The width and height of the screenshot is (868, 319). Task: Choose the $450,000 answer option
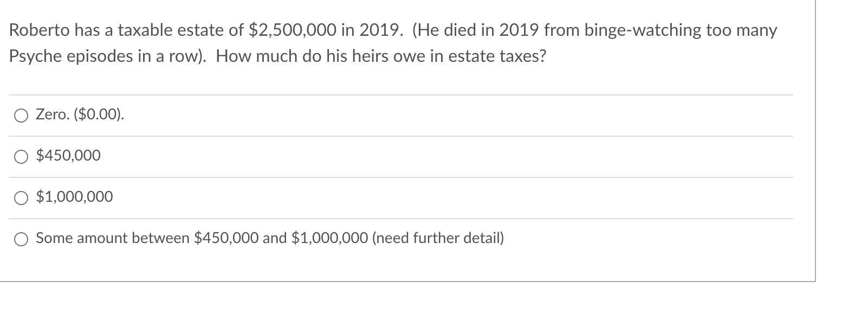tap(21, 156)
